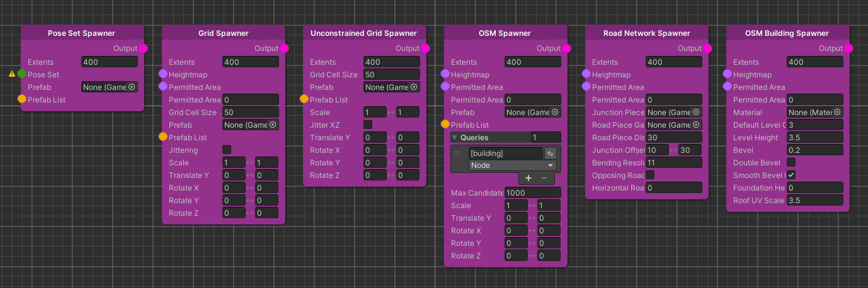Open Material object picker in OSM Building Spawner
The width and height of the screenshot is (868, 288).
click(837, 113)
